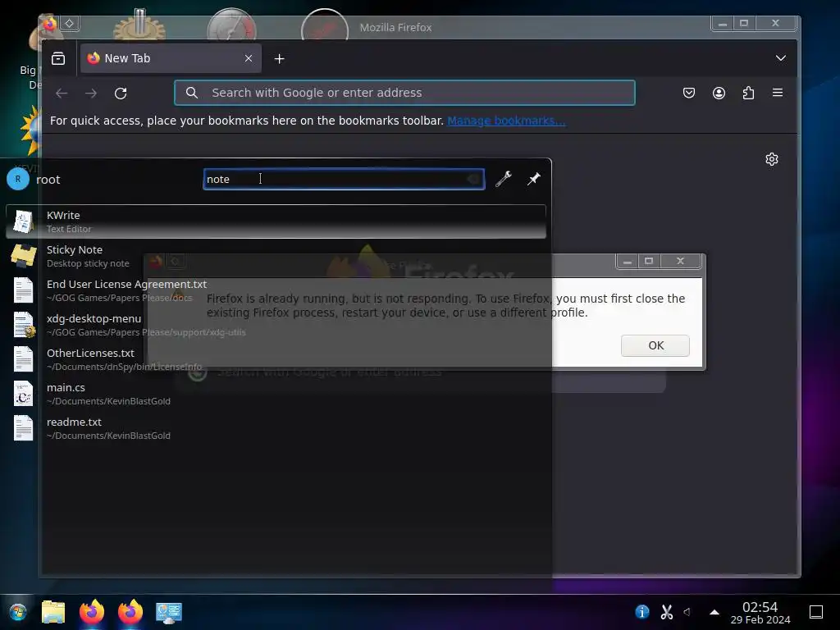Open file manager from the taskbar
This screenshot has width=840, height=630.
[53, 612]
